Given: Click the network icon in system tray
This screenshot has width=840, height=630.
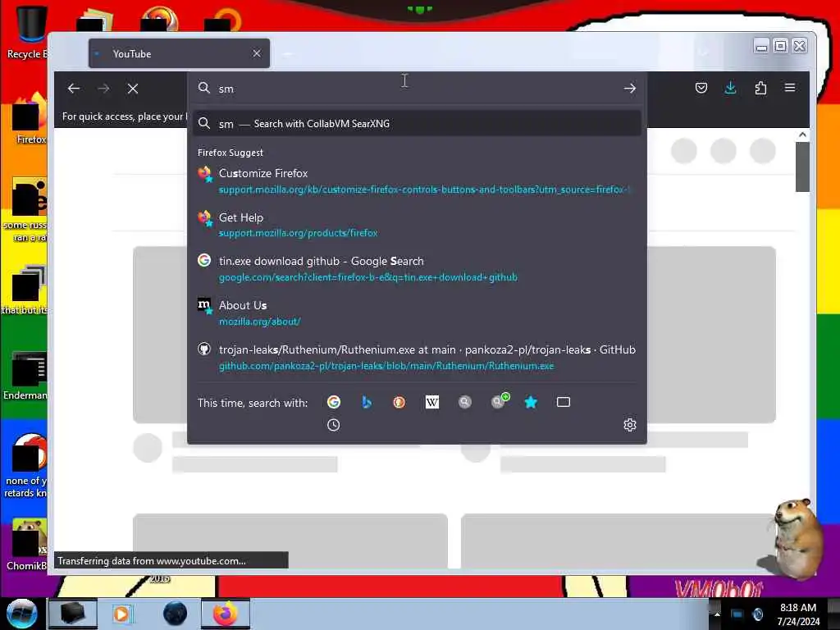Looking at the screenshot, I should coord(737,614).
